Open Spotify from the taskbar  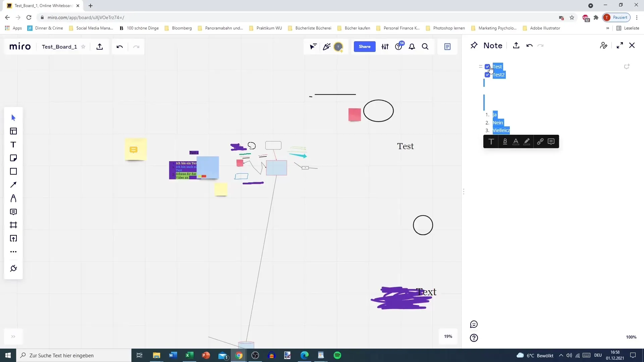(x=337, y=355)
